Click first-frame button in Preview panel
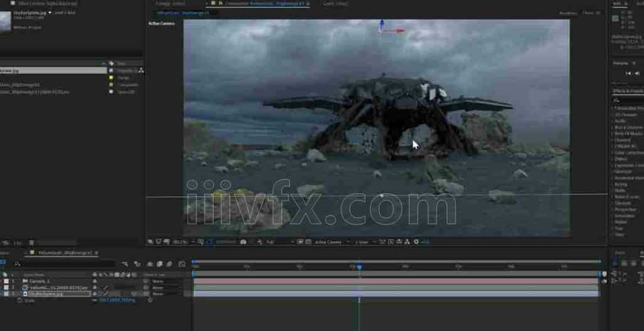This screenshot has width=644, height=331. [628, 73]
